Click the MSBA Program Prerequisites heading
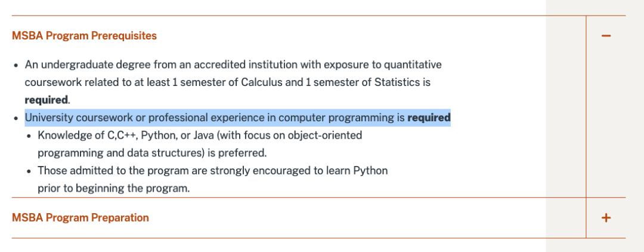The width and height of the screenshot is (644, 252). 84,36
